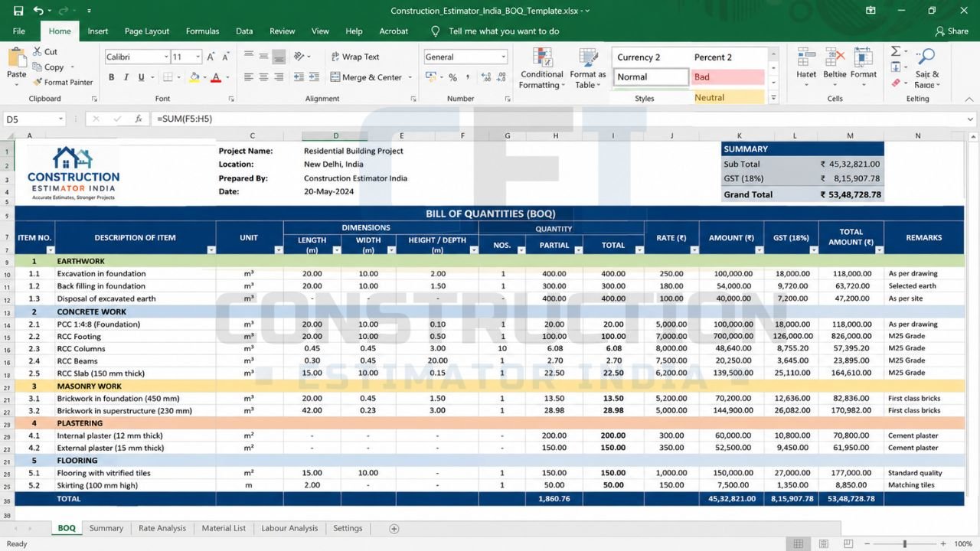Add a new sheet with plus button
Viewport: 980px width, 551px height.
(394, 529)
